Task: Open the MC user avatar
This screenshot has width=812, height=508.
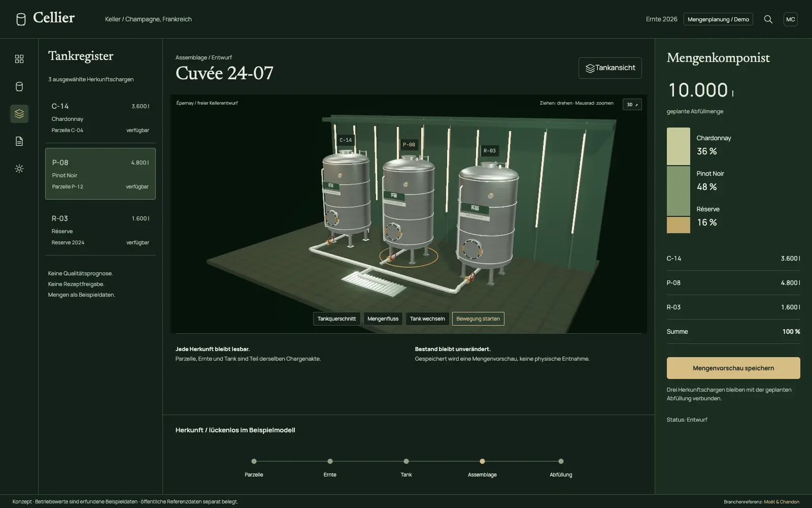Action: (791, 19)
